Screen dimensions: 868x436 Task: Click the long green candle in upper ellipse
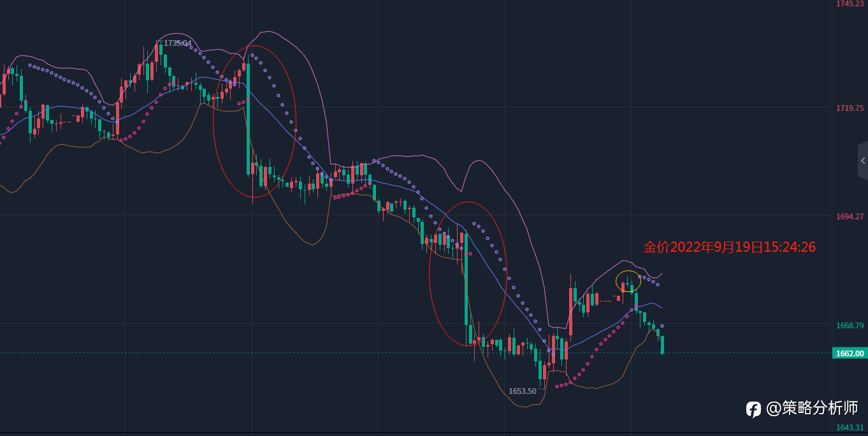point(249,119)
